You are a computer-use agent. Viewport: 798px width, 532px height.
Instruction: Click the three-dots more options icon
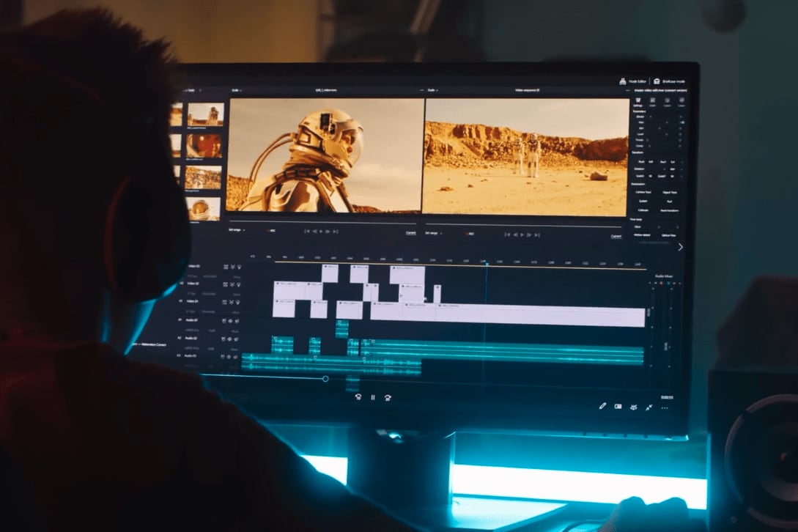pyautogui.click(x=665, y=407)
